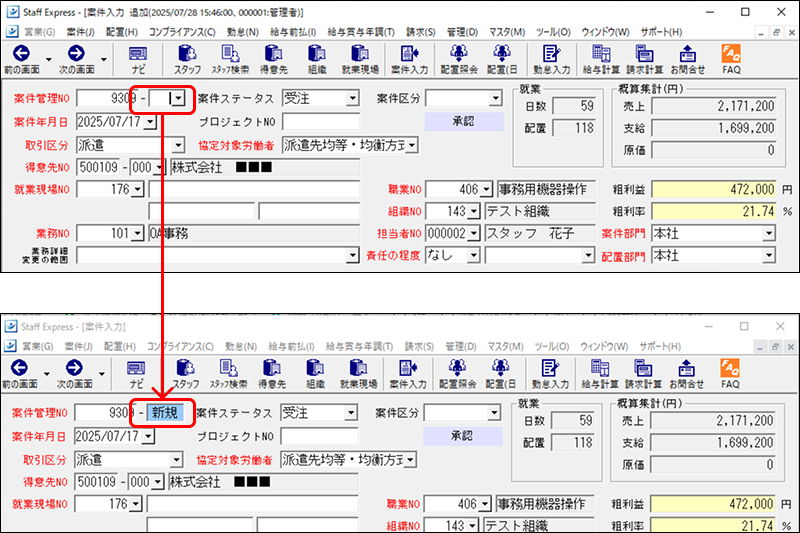
Task: Open 勤怠入力 icon in top window toolbar
Action: click(x=552, y=59)
